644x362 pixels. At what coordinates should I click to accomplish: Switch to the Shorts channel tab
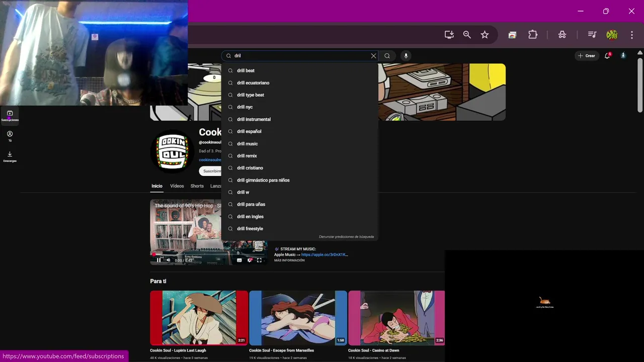(x=197, y=186)
